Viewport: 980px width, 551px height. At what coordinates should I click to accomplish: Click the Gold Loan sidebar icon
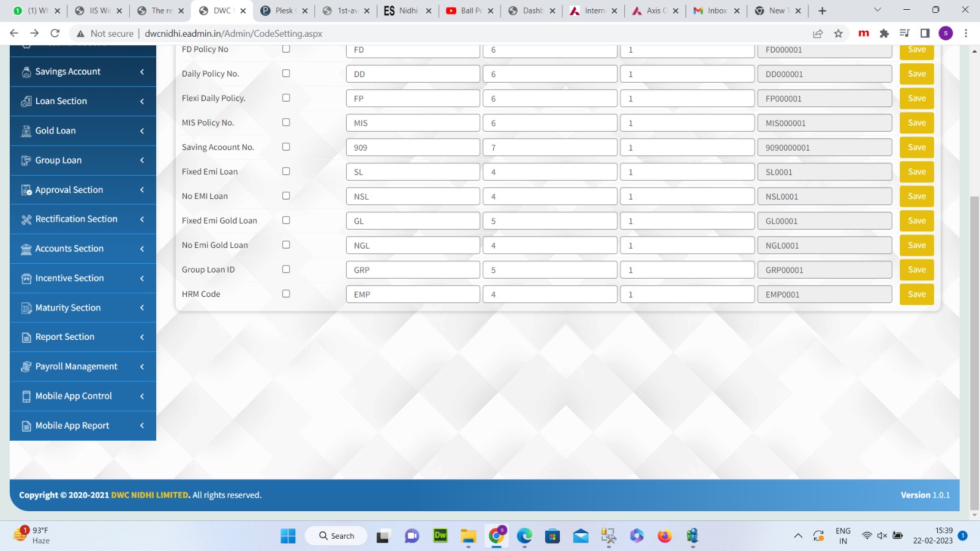[26, 131]
